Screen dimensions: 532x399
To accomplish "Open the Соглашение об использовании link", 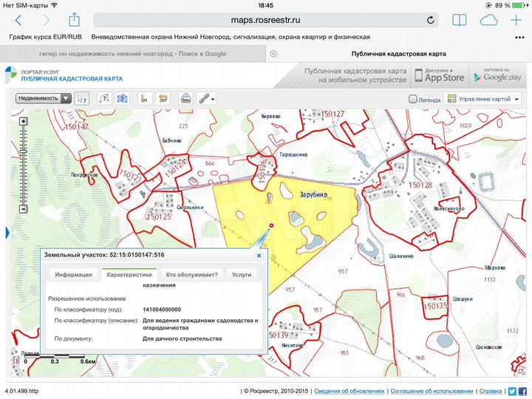I will [x=431, y=391].
